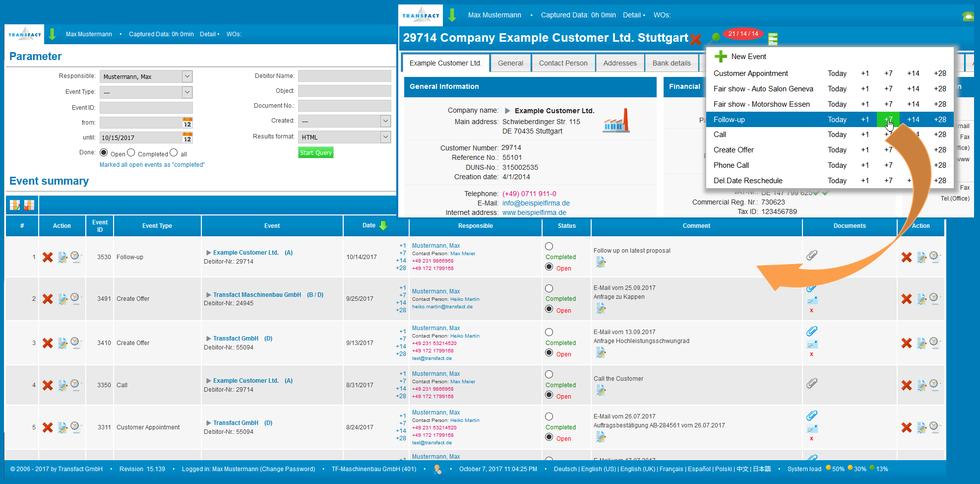Choose Customer Appointment in the event menu
This screenshot has height=484, width=980.
[x=750, y=73]
